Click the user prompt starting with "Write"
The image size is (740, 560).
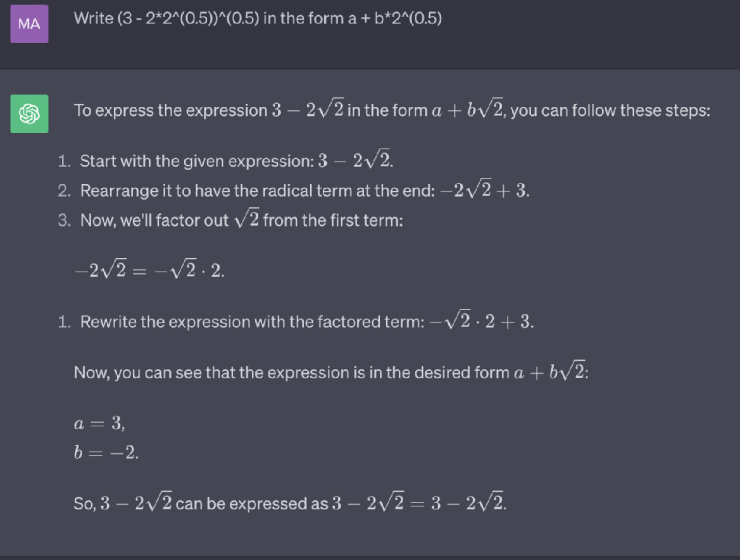(x=258, y=18)
